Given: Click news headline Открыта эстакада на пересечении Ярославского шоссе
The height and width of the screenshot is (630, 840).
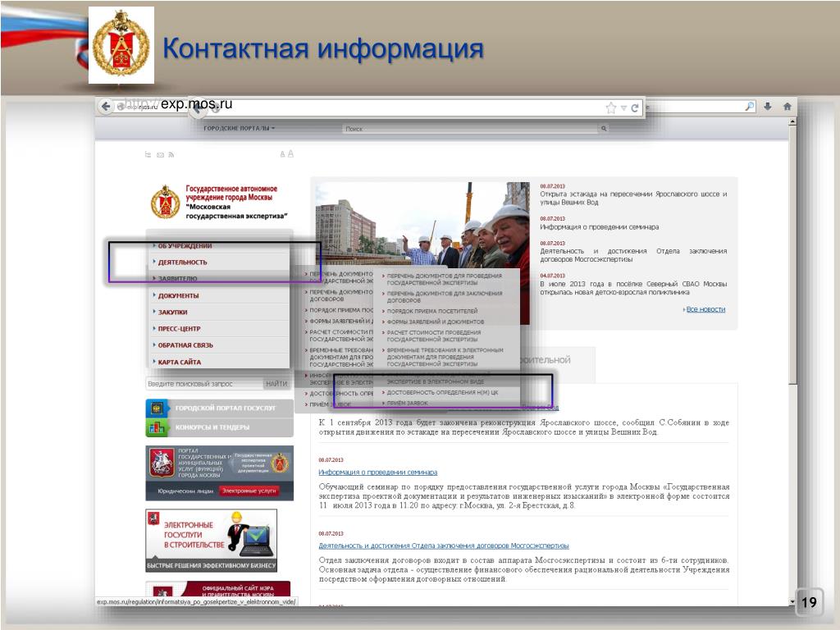Looking at the screenshot, I should [633, 199].
